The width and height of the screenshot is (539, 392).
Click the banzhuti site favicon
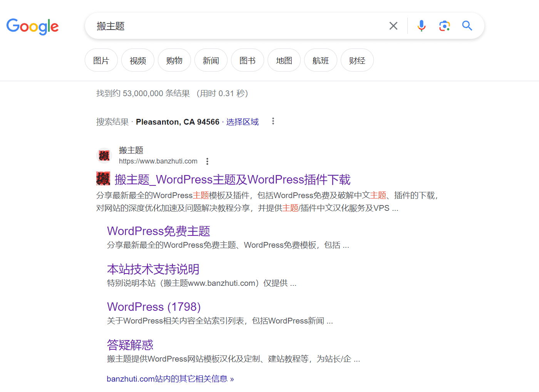104,155
